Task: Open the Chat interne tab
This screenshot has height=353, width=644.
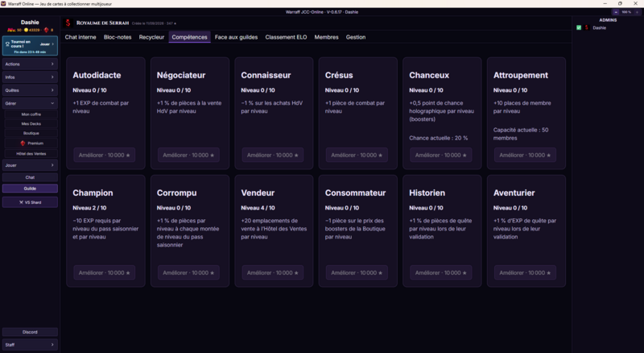Action: coord(80,37)
